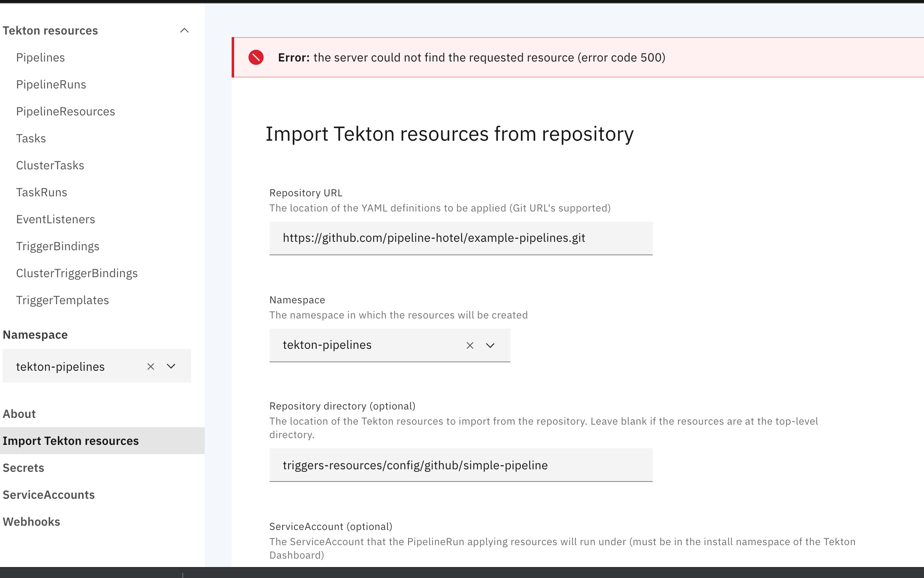Open the Pipelines resource list
The image size is (924, 578).
tap(40, 57)
